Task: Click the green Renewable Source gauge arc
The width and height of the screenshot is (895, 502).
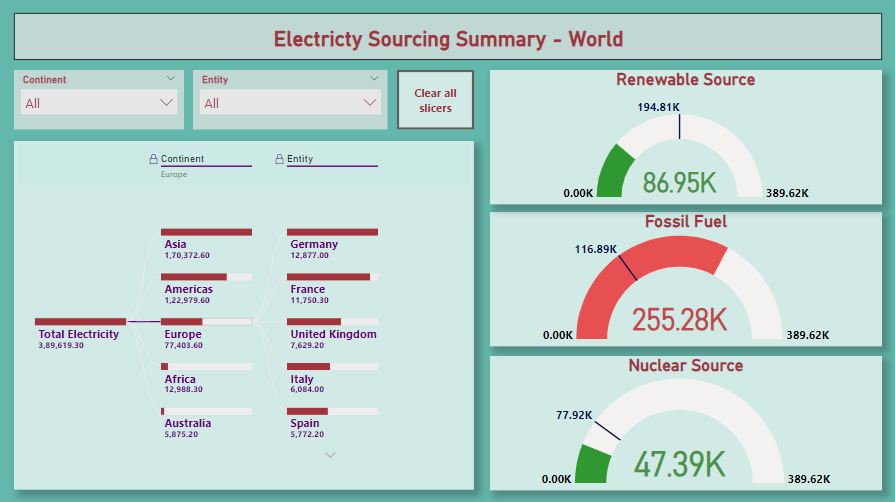Action: (x=614, y=170)
